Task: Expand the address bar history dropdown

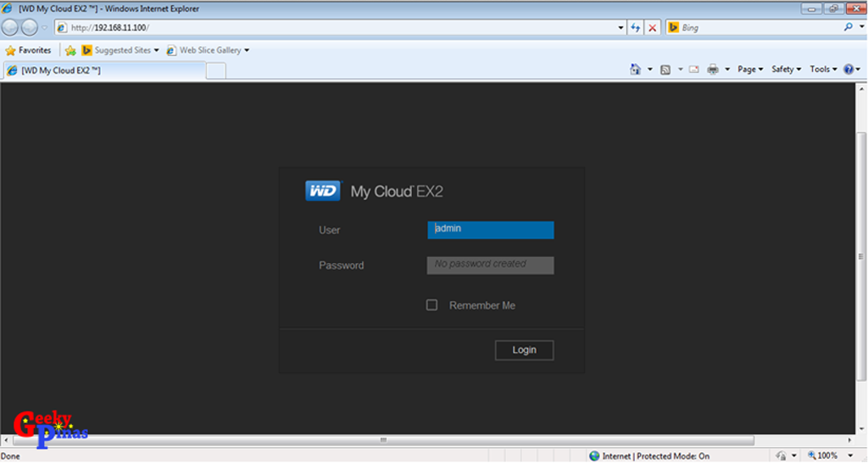Action: coord(620,28)
